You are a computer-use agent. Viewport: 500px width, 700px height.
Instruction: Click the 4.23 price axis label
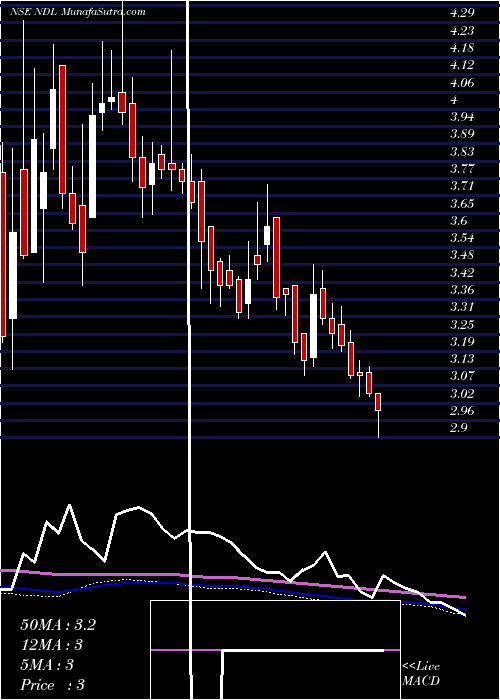click(x=462, y=31)
